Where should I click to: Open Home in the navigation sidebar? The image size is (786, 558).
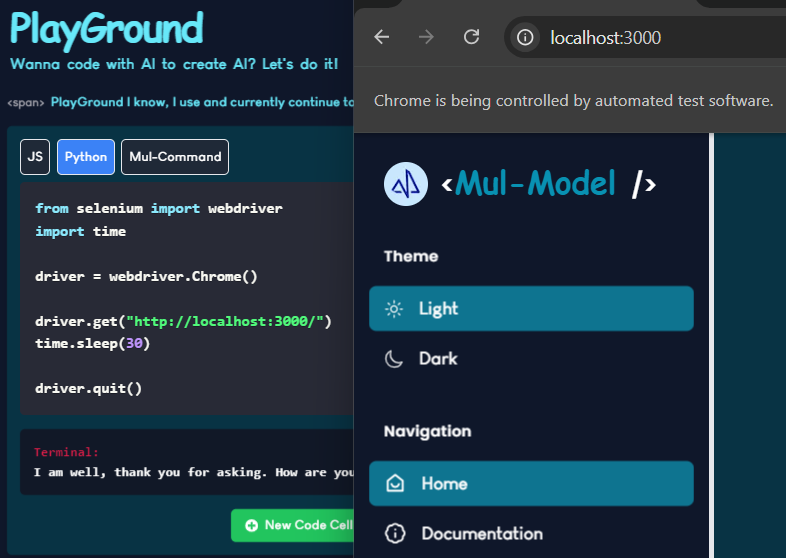pyautogui.click(x=531, y=483)
